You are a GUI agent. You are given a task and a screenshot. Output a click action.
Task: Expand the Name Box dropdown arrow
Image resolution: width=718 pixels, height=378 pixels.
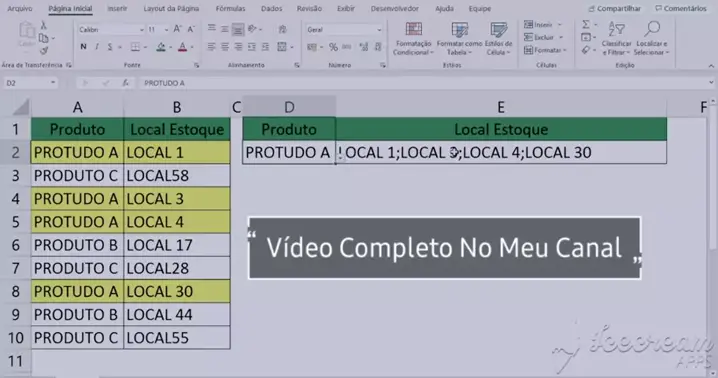(x=53, y=83)
